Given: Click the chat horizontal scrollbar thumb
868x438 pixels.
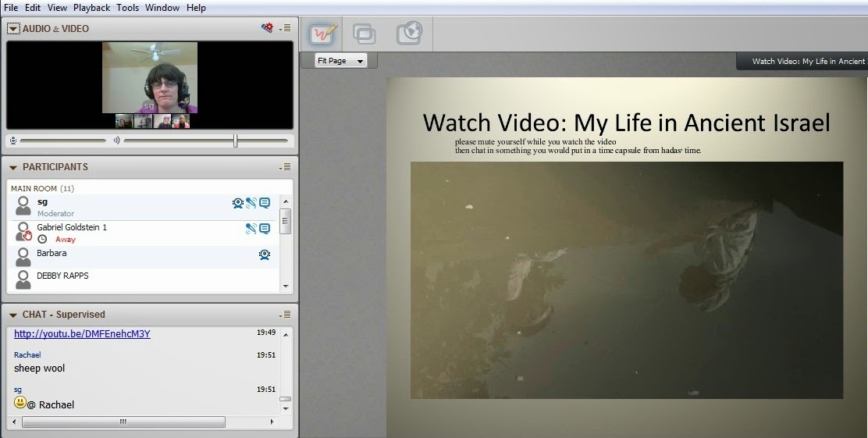Looking at the screenshot, I should (123, 422).
